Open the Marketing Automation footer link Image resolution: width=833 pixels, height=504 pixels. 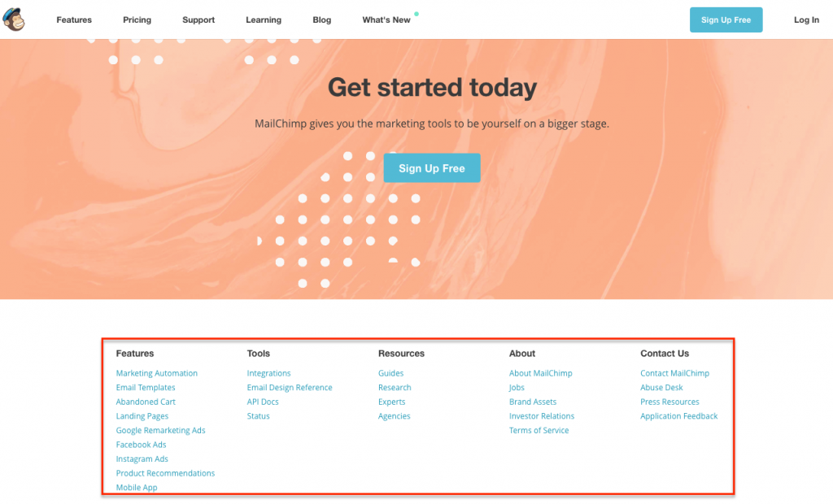click(x=157, y=373)
